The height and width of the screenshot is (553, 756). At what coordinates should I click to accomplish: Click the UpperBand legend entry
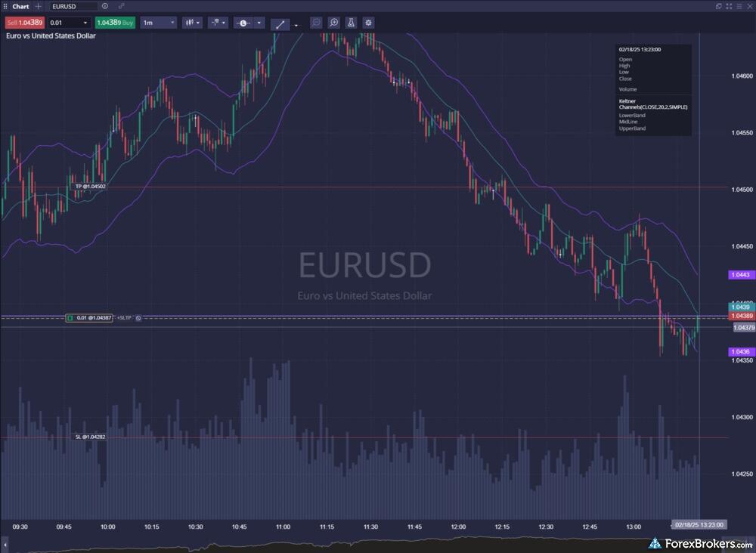tap(632, 128)
